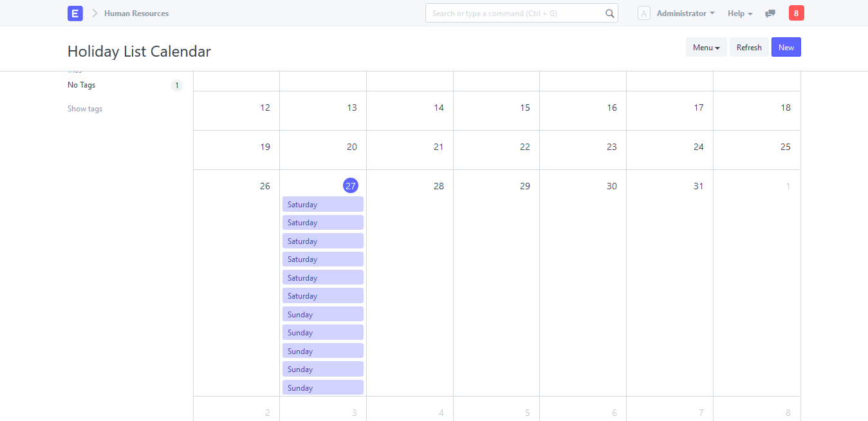The image size is (868, 421).
Task: Click the ERPNext logo icon
Action: [x=75, y=13]
